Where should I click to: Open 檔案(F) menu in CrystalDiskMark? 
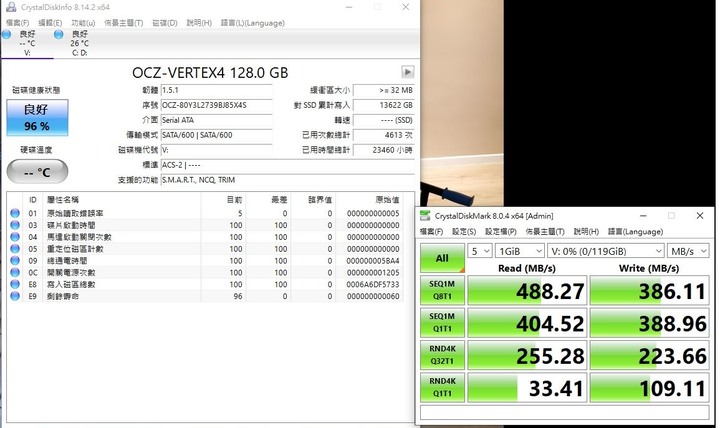(x=432, y=231)
